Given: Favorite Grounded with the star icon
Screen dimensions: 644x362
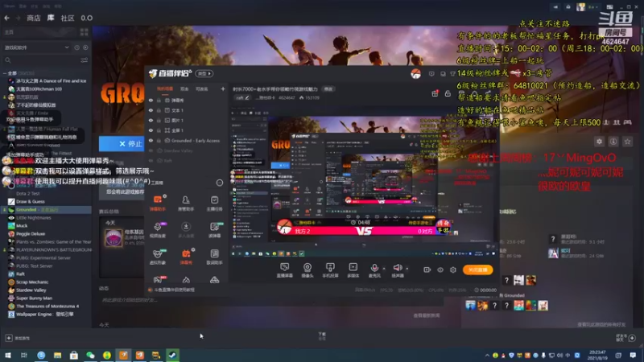Looking at the screenshot, I should pyautogui.click(x=627, y=142).
